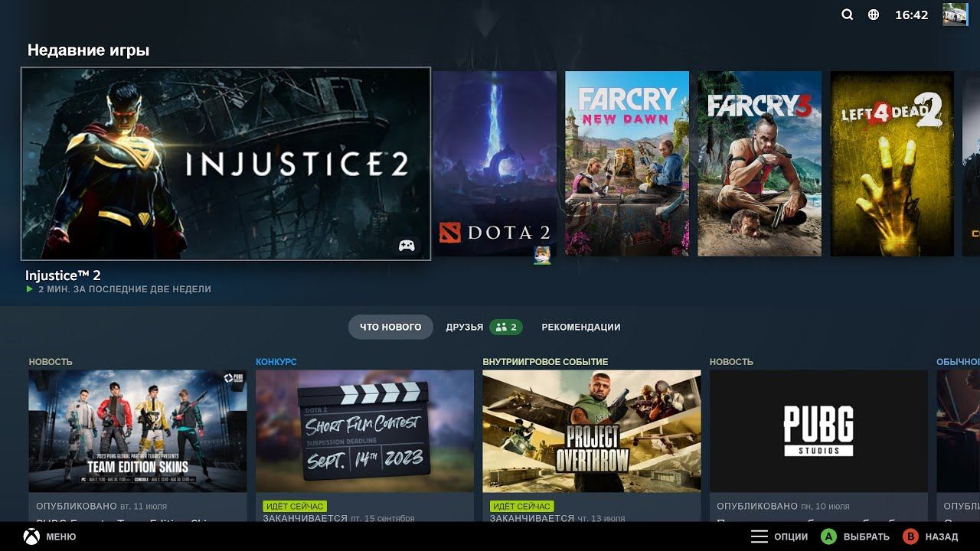Click the friend avatar under Dota 2
980x551 pixels.
pyautogui.click(x=542, y=256)
